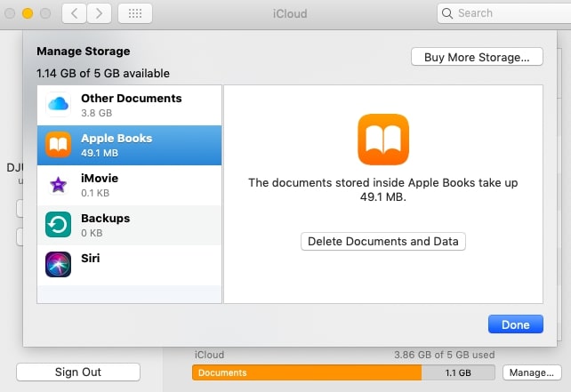Click the iCloud label above storage bar
The height and width of the screenshot is (392, 571).
[x=209, y=355]
